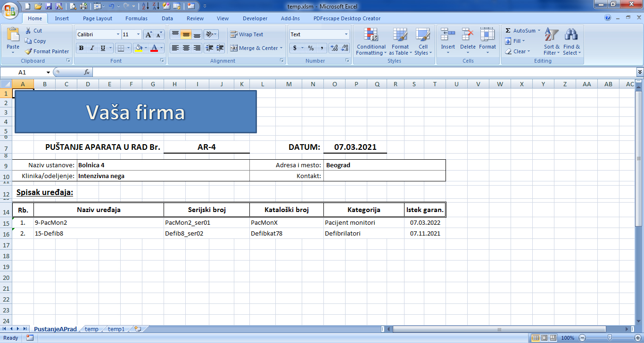This screenshot has height=343, width=644.
Task: Switch to the Page Layout tab
Action: pyautogui.click(x=98, y=18)
